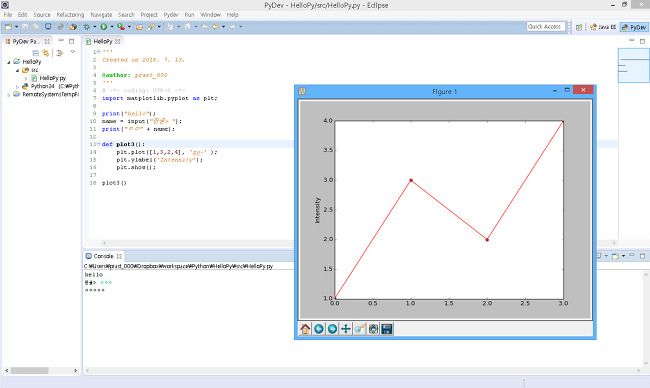Image resolution: width=650 pixels, height=388 pixels.
Task: Open Configure subplots tool
Action: pyautogui.click(x=373, y=329)
